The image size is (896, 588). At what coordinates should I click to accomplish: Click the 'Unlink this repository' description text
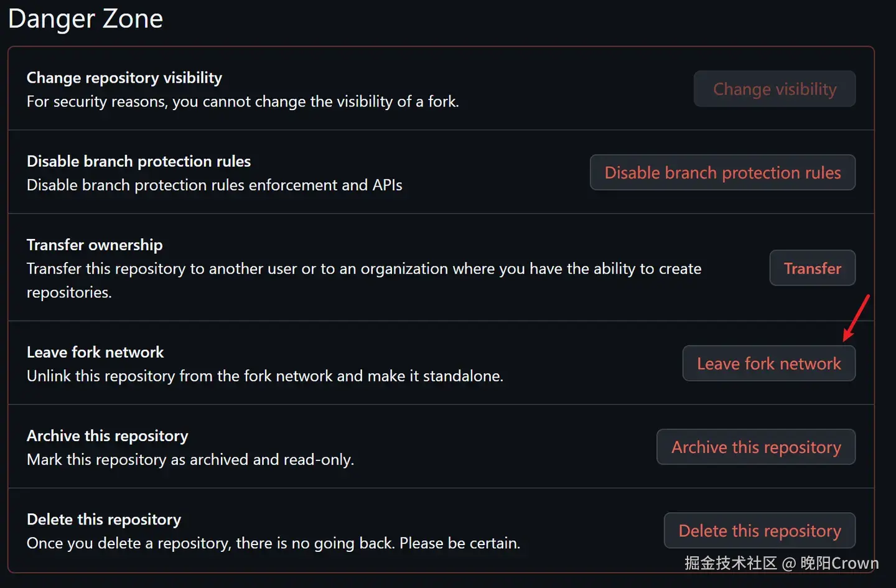[x=264, y=376]
